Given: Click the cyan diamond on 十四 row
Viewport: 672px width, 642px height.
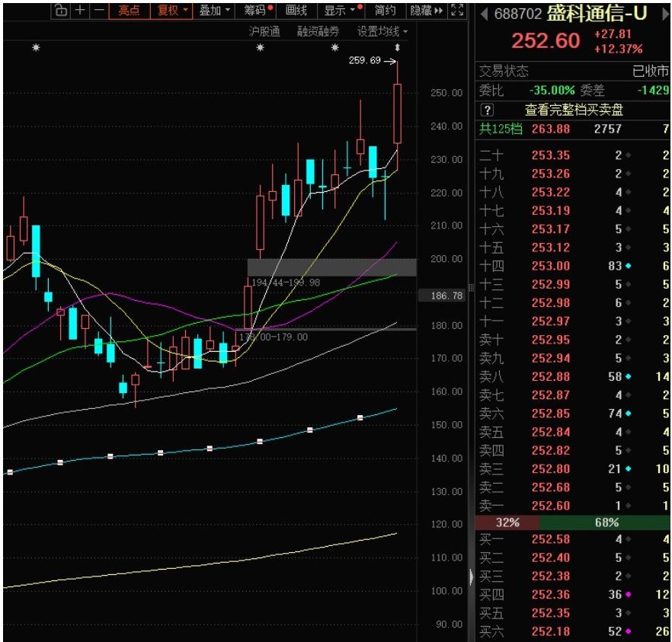Looking at the screenshot, I should tap(629, 266).
